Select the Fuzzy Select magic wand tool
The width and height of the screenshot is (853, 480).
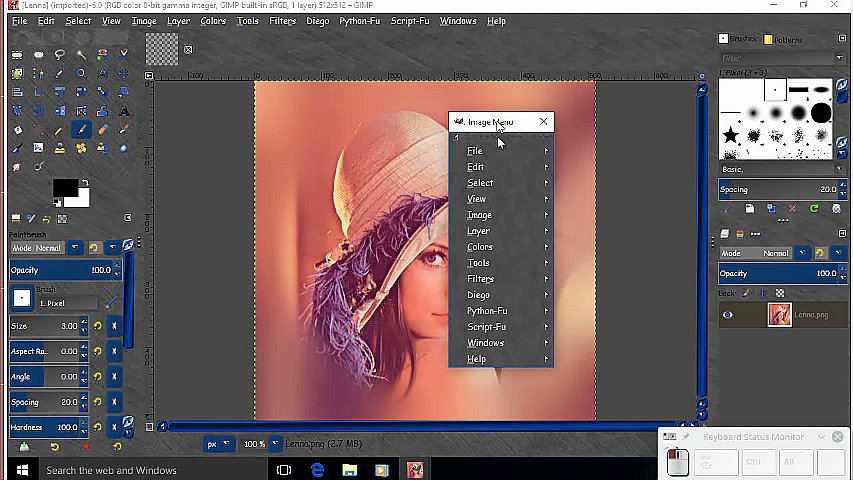81,54
